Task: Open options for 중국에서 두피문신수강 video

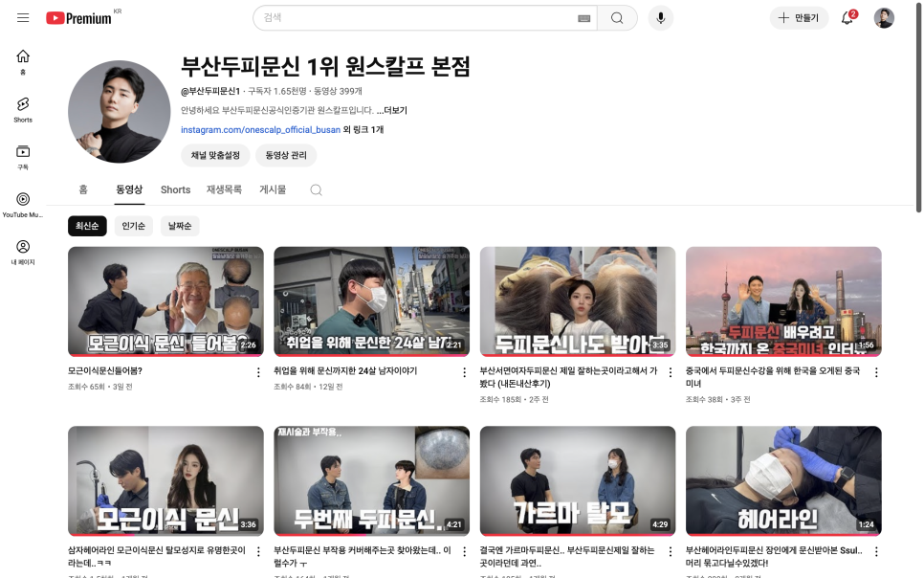Action: (876, 372)
